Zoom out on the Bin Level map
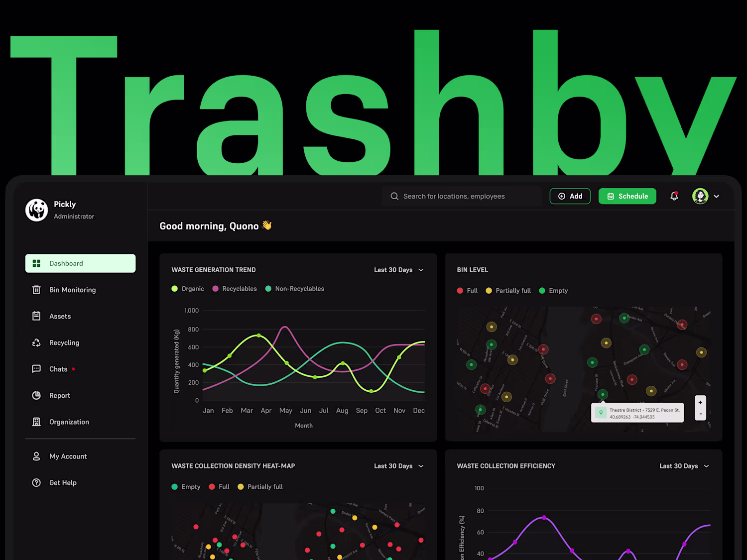747x560 pixels. (x=700, y=414)
